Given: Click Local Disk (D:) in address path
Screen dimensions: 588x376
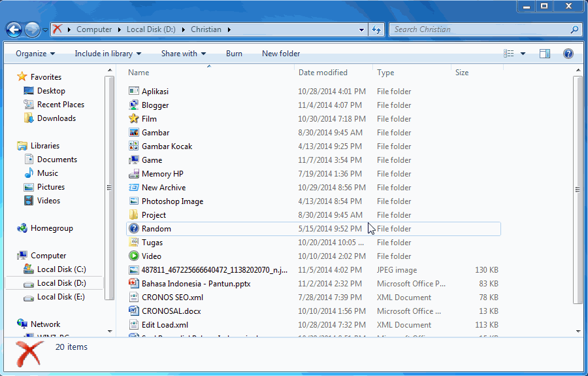Looking at the screenshot, I should coord(151,29).
